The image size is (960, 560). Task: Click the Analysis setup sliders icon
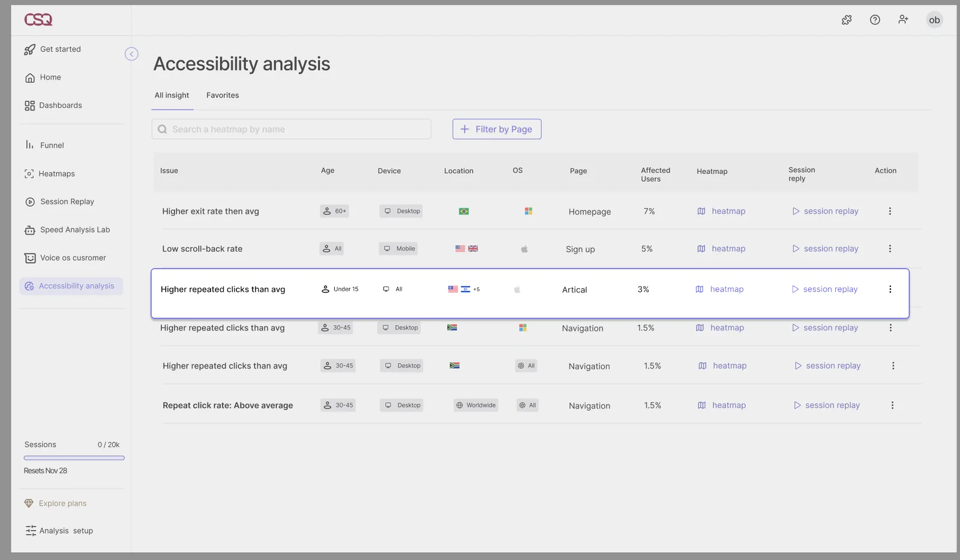coord(31,531)
